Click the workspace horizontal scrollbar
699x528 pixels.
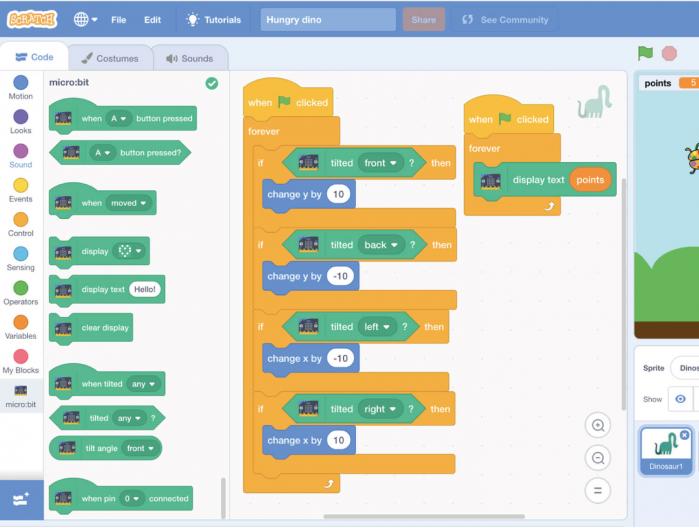coord(424,516)
